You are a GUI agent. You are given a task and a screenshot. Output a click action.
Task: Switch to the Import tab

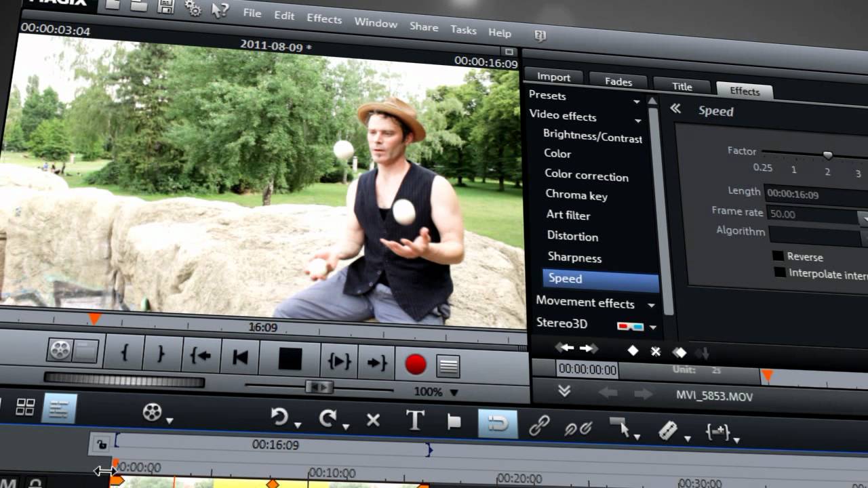tap(554, 77)
